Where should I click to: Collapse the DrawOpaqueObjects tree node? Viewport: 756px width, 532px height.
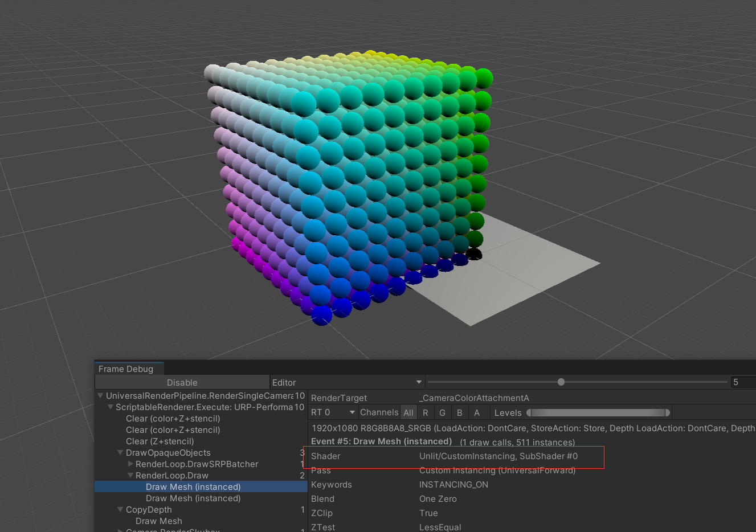pyautogui.click(x=120, y=452)
